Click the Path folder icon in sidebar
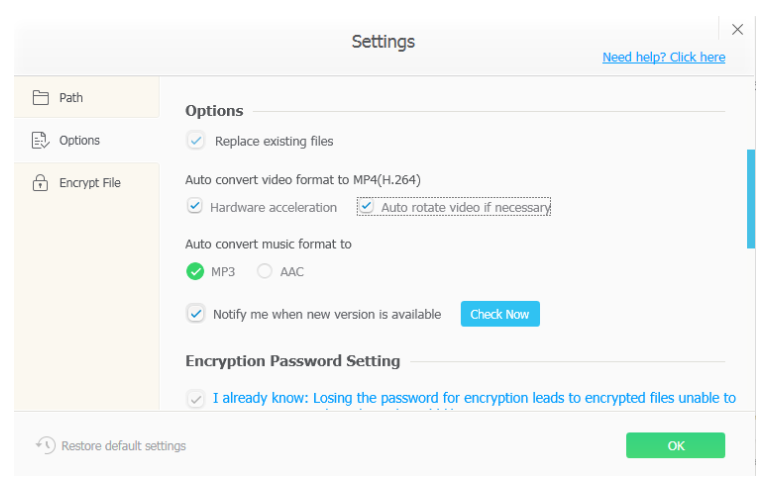 point(41,98)
